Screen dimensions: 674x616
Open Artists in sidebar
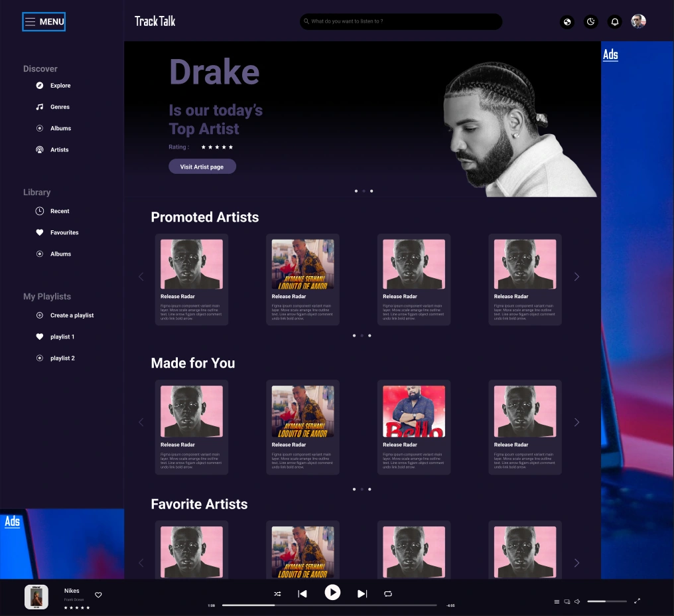click(x=59, y=150)
